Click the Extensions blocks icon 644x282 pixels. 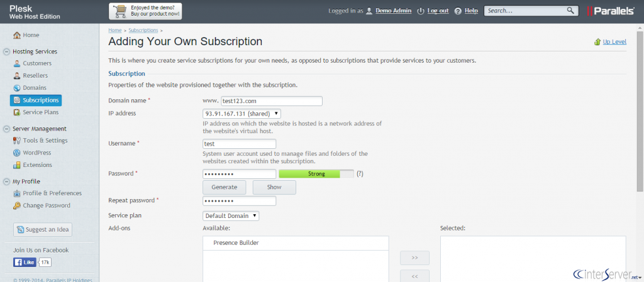coord(17,165)
